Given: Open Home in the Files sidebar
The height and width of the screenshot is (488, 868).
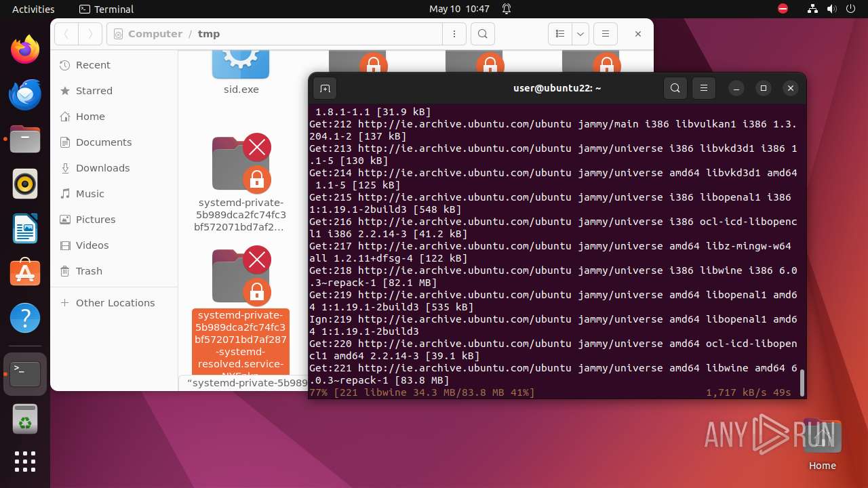Looking at the screenshot, I should (114, 117).
